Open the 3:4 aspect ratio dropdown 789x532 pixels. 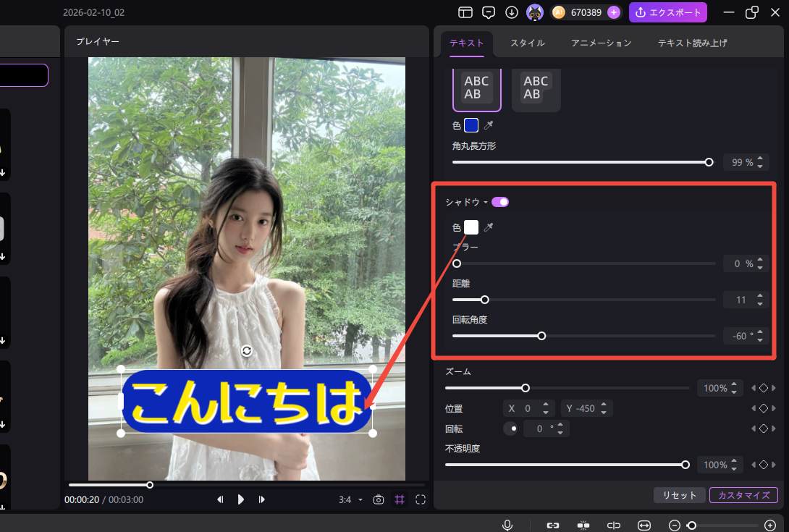point(351,499)
